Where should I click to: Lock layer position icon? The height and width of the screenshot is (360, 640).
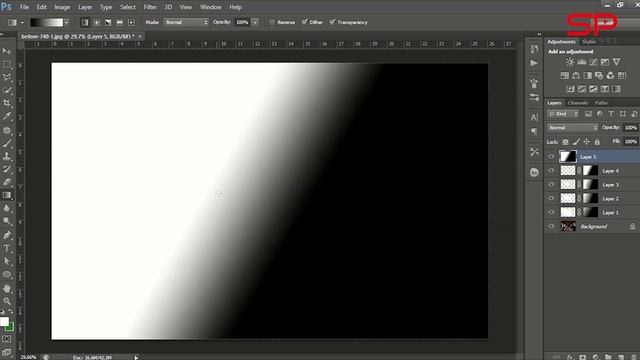coord(587,142)
